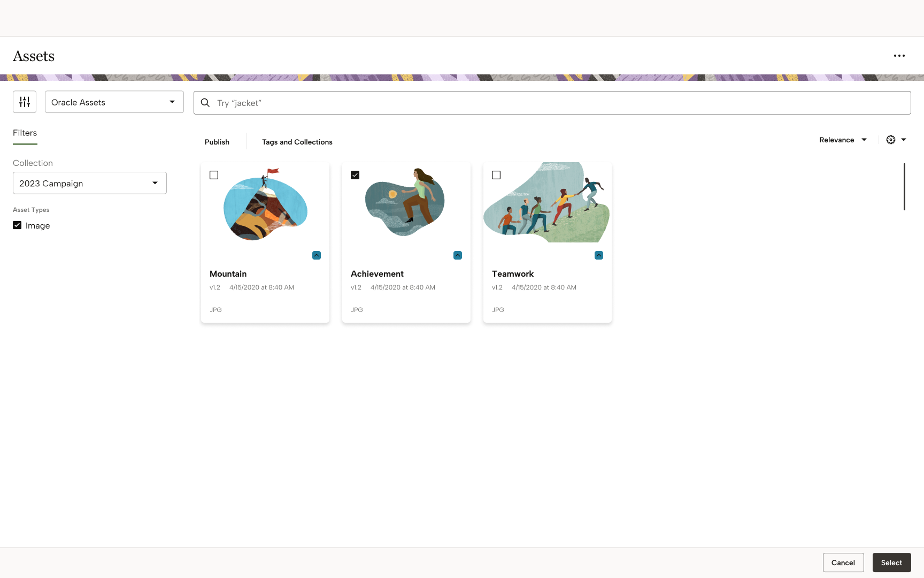Click the status badge on Mountain card
The width and height of the screenshot is (924, 578).
pyautogui.click(x=317, y=255)
